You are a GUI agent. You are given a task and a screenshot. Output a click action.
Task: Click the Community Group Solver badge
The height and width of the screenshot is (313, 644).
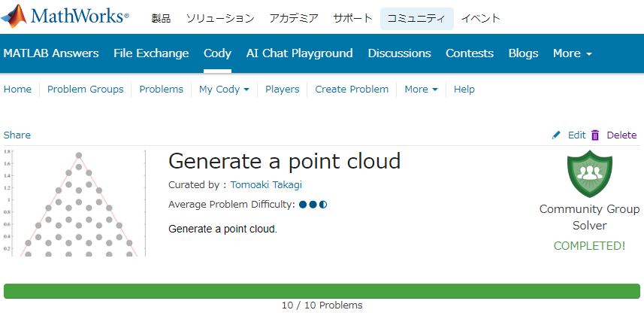click(589, 174)
